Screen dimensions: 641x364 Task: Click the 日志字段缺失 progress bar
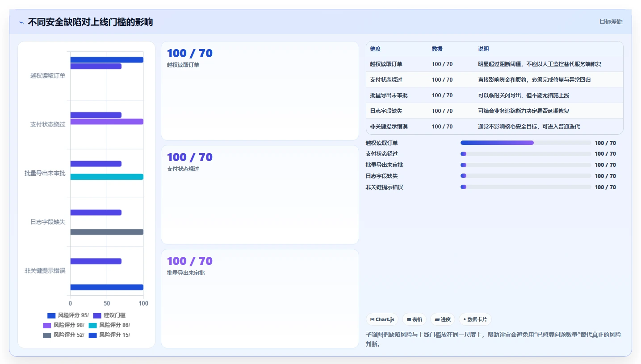tap(526, 176)
